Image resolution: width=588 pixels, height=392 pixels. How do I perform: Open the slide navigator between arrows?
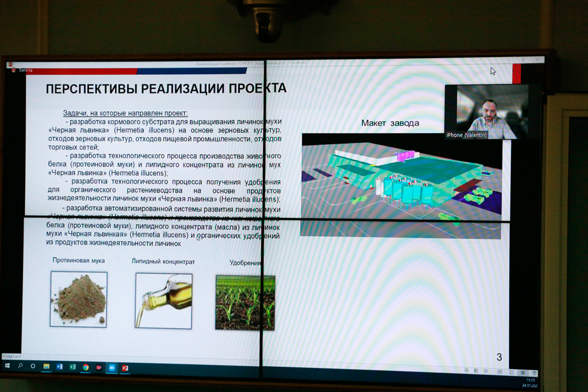475,371
